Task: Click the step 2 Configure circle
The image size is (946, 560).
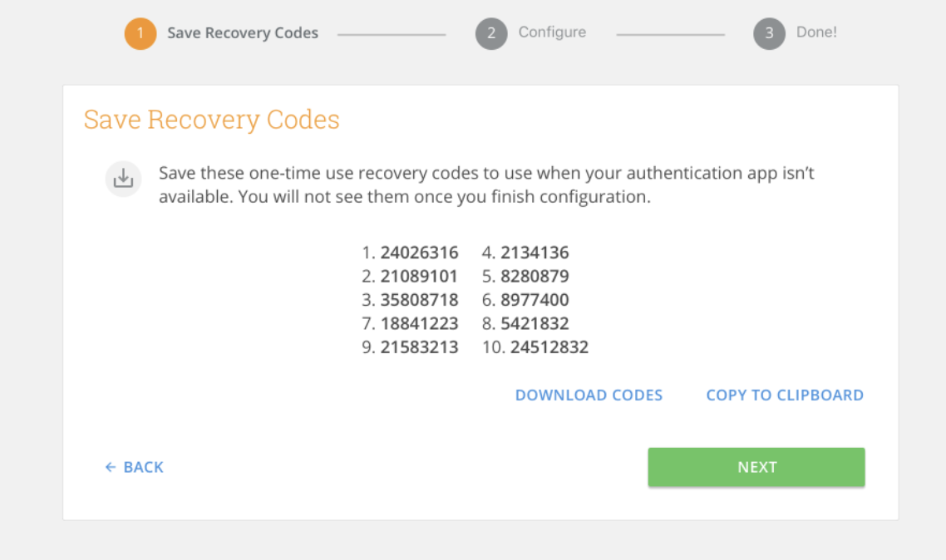Action: 491,34
